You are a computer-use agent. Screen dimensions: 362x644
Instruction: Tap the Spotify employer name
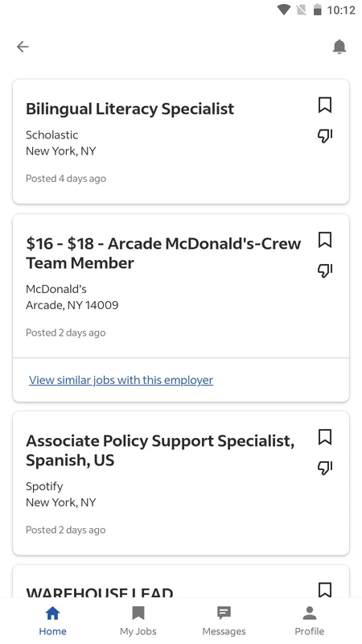coord(44,486)
